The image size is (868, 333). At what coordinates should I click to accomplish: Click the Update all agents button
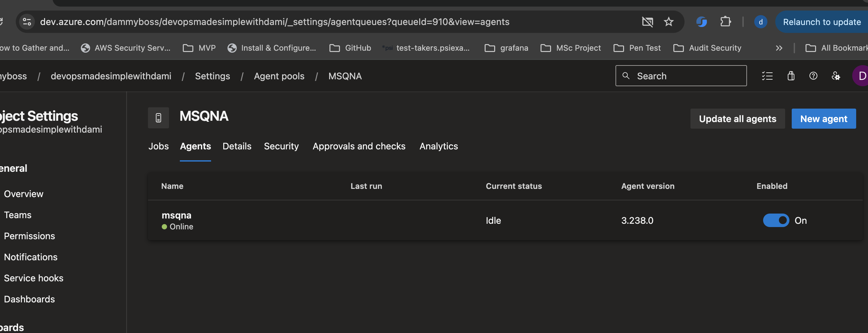click(x=737, y=119)
